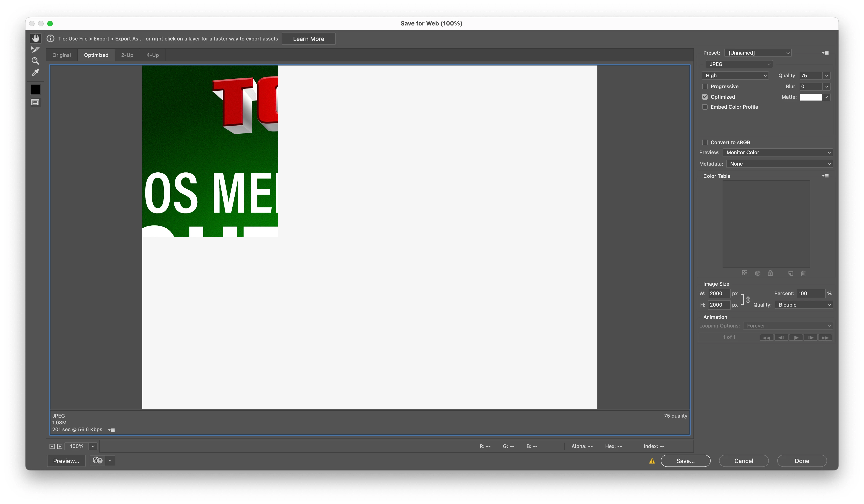This screenshot has width=864, height=504.
Task: Click the browser preview icon
Action: [98, 461]
